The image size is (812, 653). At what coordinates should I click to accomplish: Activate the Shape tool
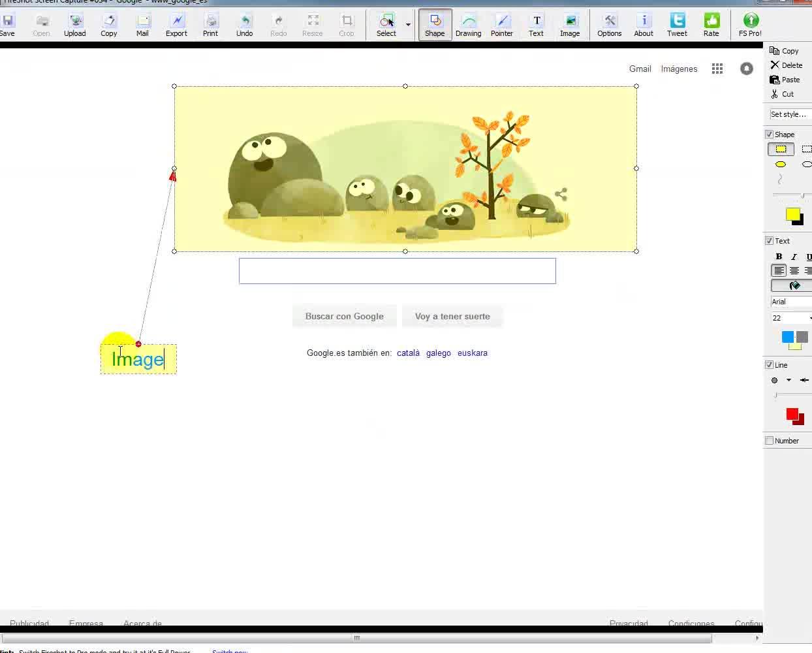(435, 25)
